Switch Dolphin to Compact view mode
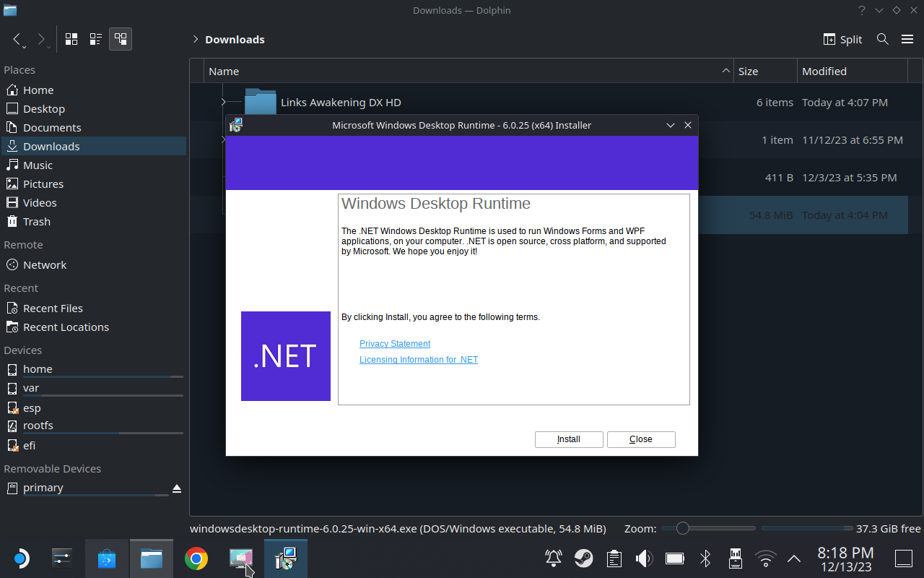Viewport: 924px width, 578px height. 96,39
